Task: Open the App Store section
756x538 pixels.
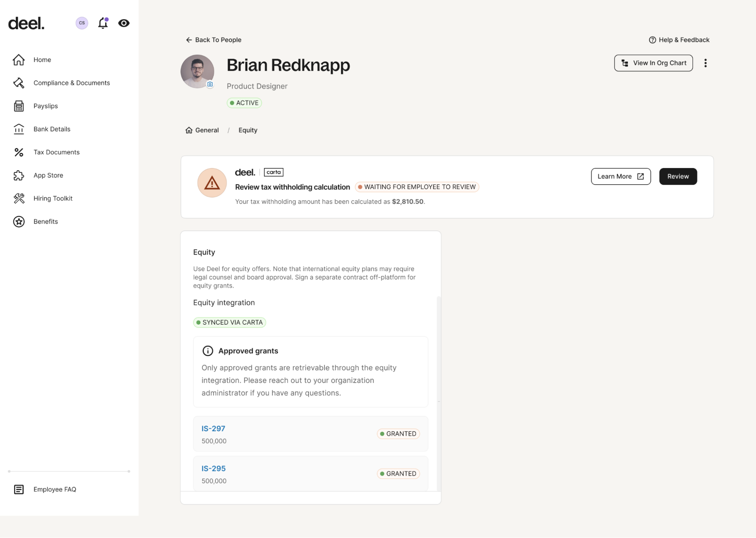Action: 48,175
